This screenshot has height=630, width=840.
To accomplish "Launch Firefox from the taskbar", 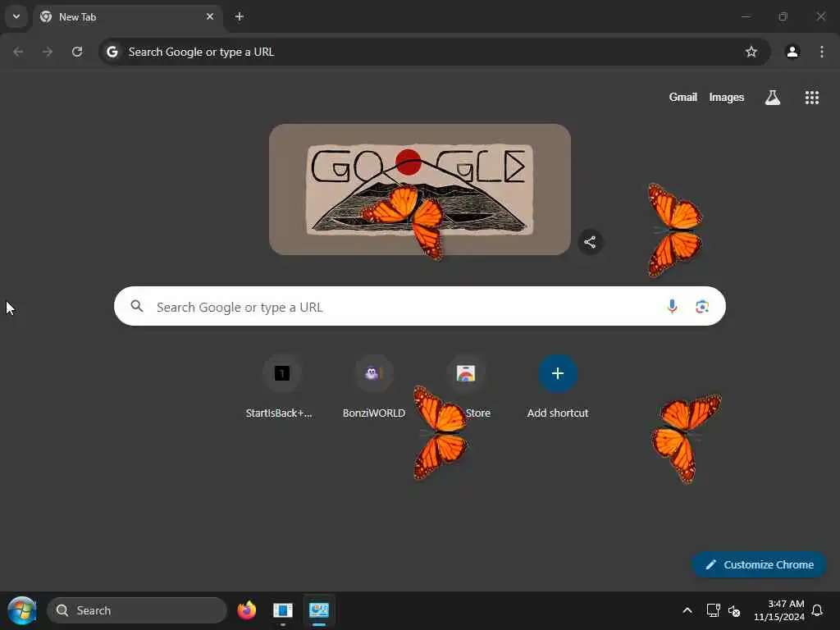I will point(246,610).
